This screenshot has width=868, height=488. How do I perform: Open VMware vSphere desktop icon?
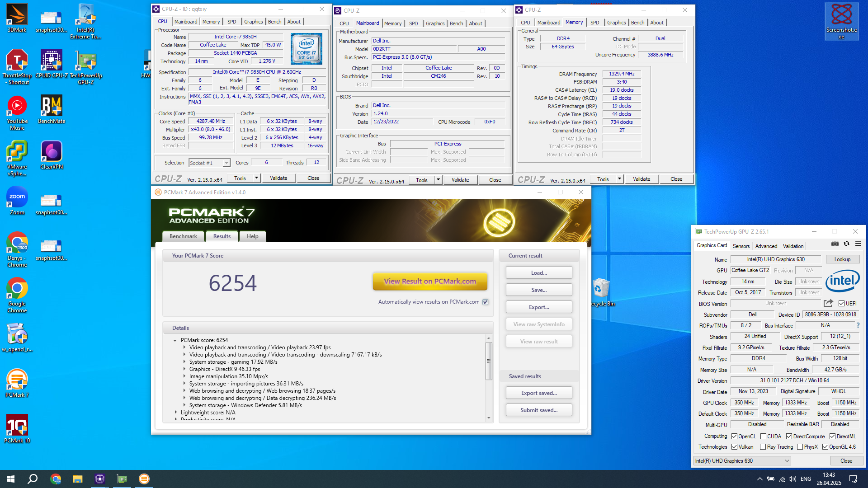pyautogui.click(x=17, y=158)
